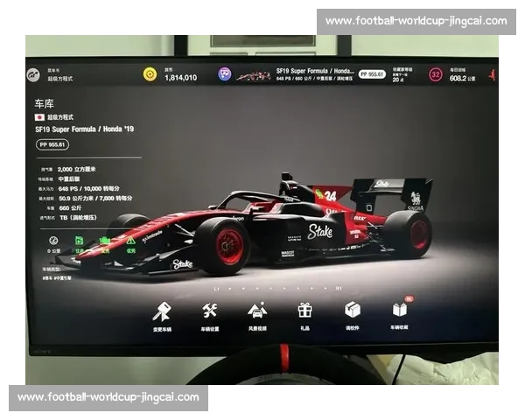This screenshot has height=420, width=525.
Task: Open the Tuning Parts package icon
Action: click(353, 310)
